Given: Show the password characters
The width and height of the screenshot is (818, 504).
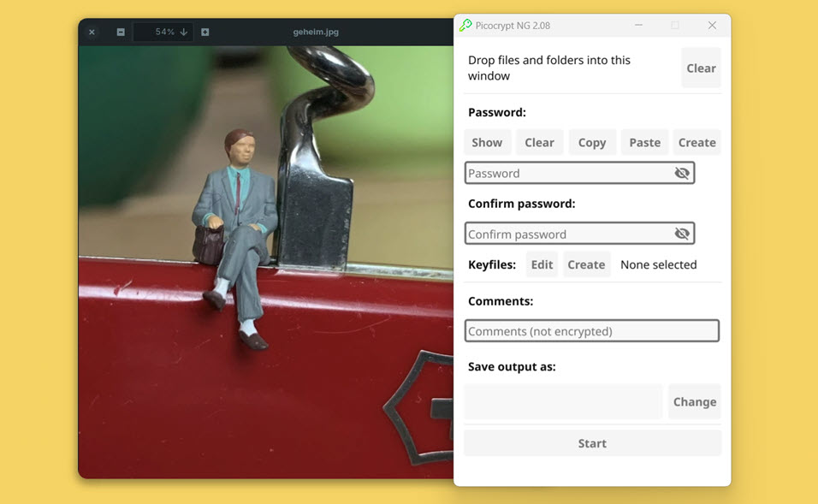Looking at the screenshot, I should (x=487, y=143).
